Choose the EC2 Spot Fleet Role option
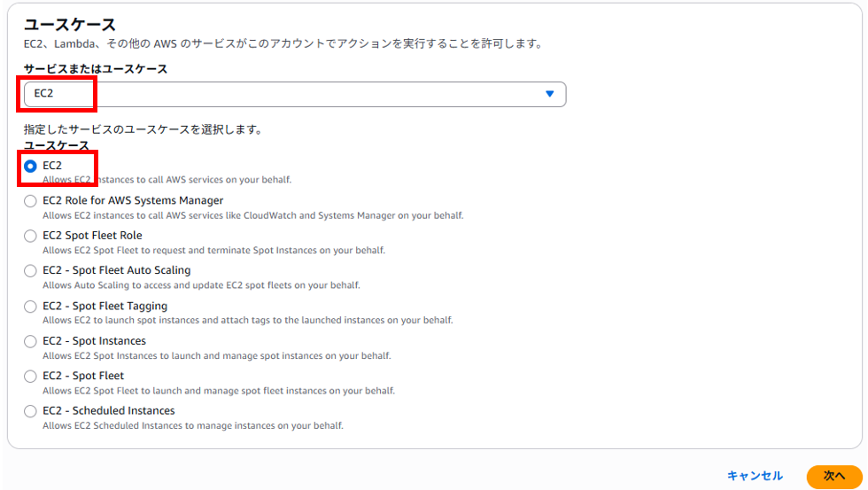 [x=30, y=236]
